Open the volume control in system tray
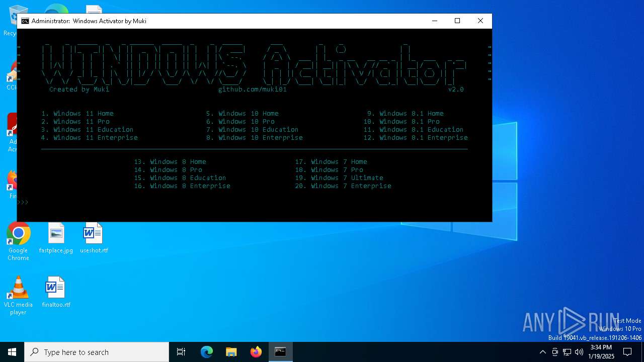The height and width of the screenshot is (362, 644). [579, 352]
